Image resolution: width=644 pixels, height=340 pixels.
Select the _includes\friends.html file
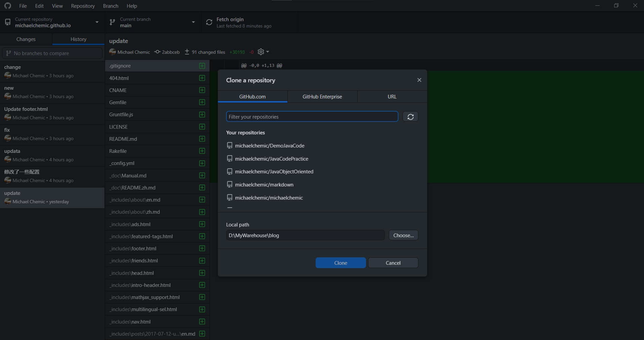[157, 261]
